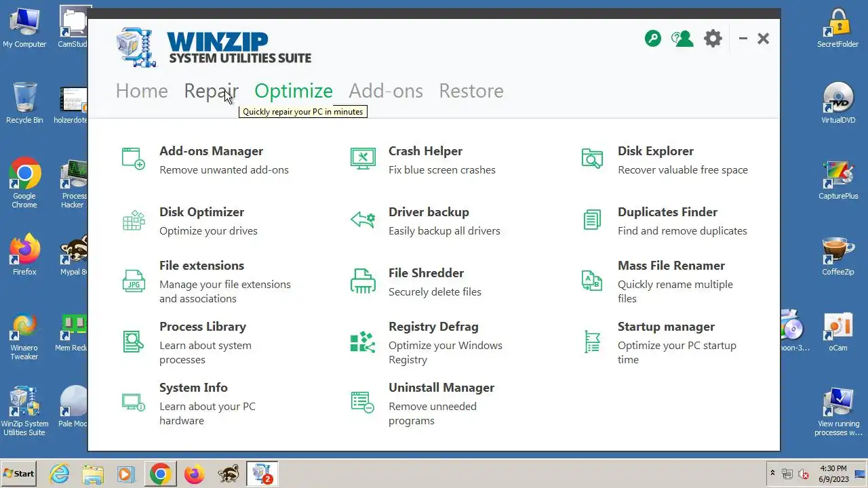Open the settings gear icon
This screenshot has width=868, height=488.
[713, 39]
